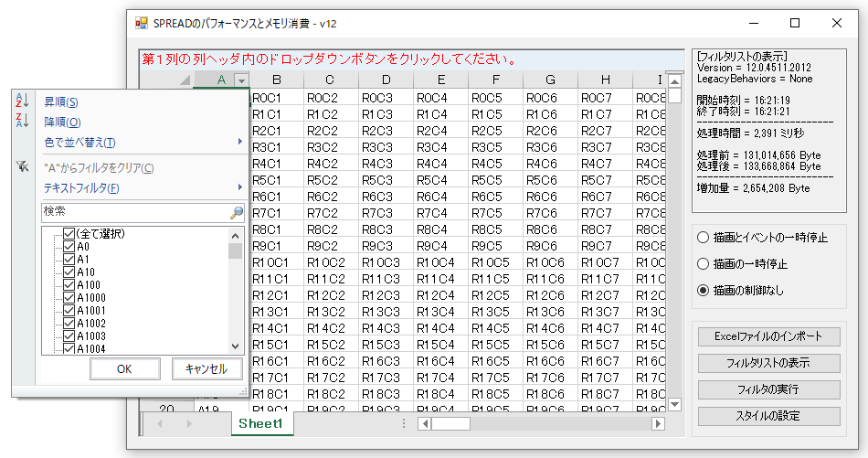This screenshot has width=868, height=458.
Task: Expand 色で並べ替え submenu arrow
Action: coord(239,142)
